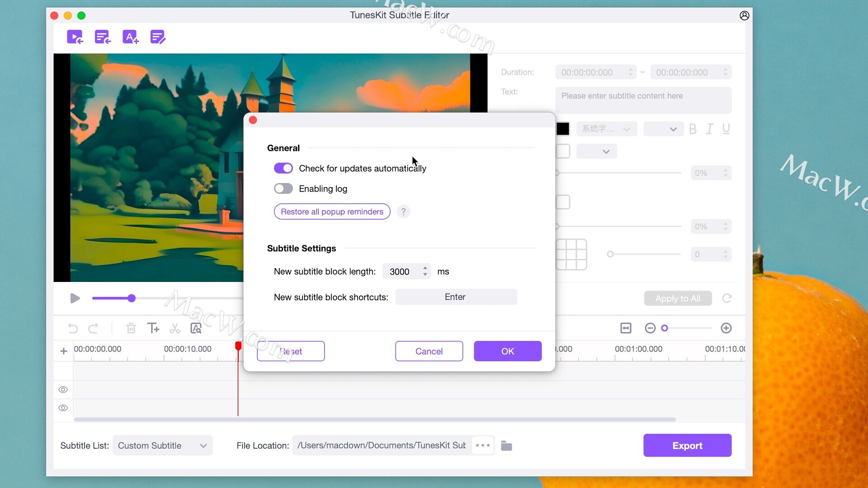
Task: Zoom in the timeline with plus icon
Action: (x=726, y=328)
